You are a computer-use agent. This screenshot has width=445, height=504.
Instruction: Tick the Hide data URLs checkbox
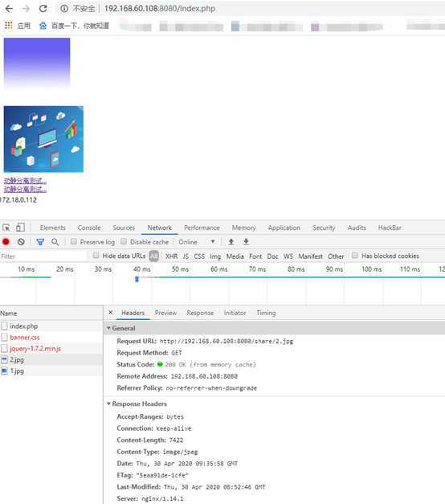96,255
